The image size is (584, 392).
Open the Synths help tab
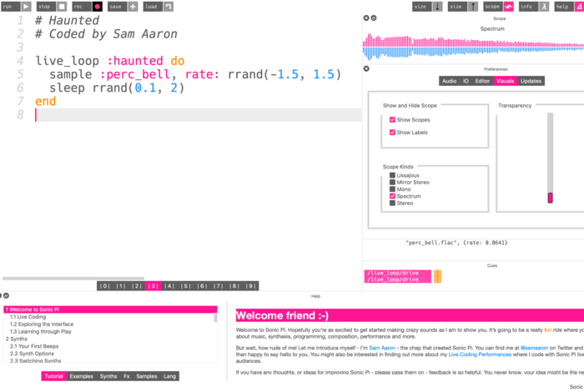tap(108, 376)
